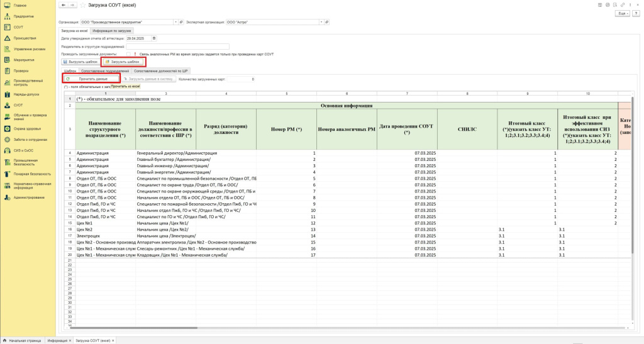
Task: Add form to favorites with star
Action: coord(83,5)
